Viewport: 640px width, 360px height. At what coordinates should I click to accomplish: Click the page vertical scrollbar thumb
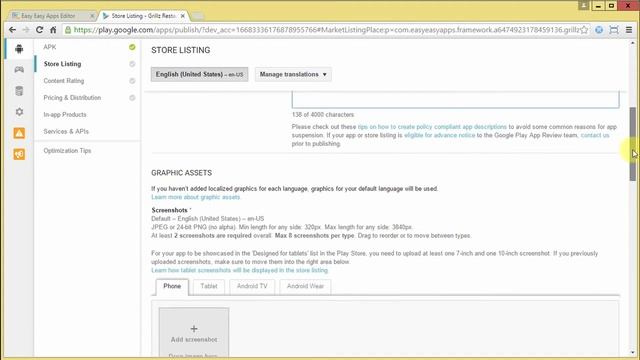pos(633,144)
